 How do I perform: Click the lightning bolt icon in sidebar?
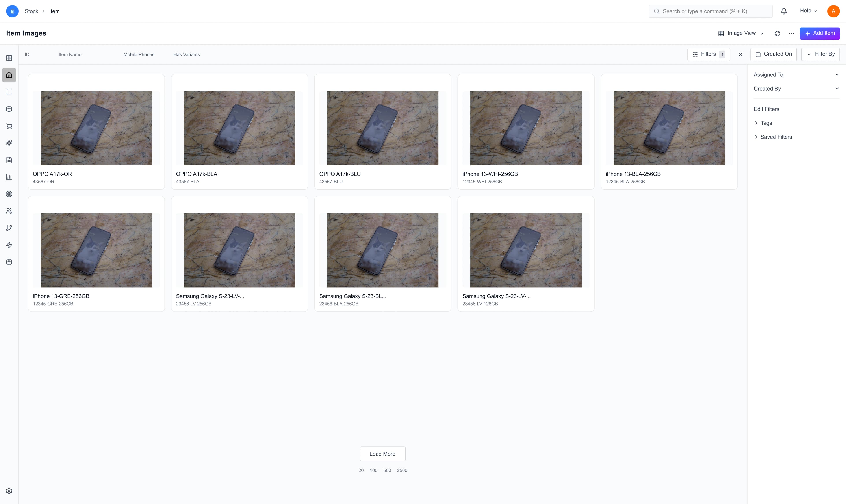coord(9,245)
